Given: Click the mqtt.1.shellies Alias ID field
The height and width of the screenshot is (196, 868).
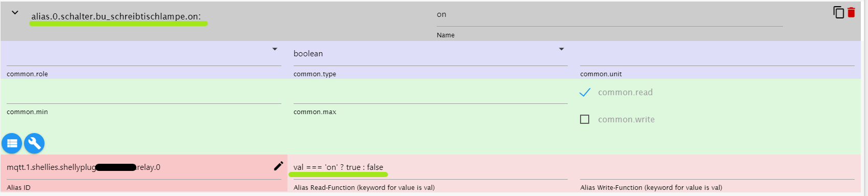Looking at the screenshot, I should click(138, 168).
